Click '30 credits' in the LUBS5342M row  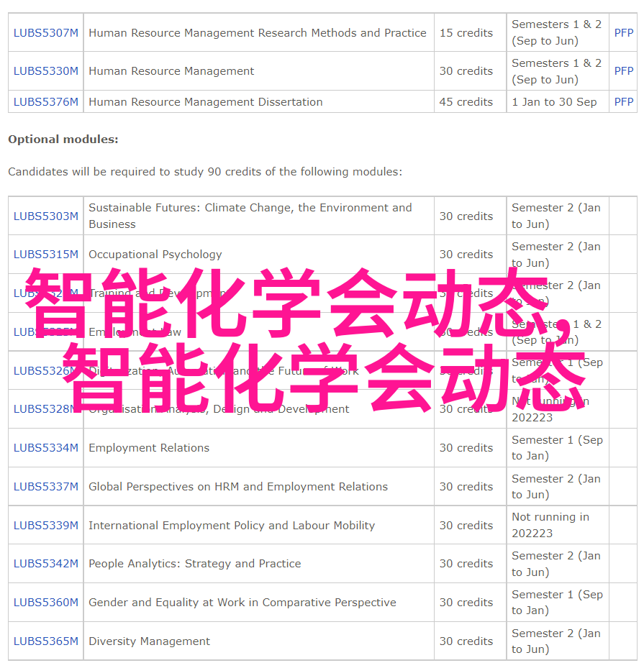(x=466, y=564)
